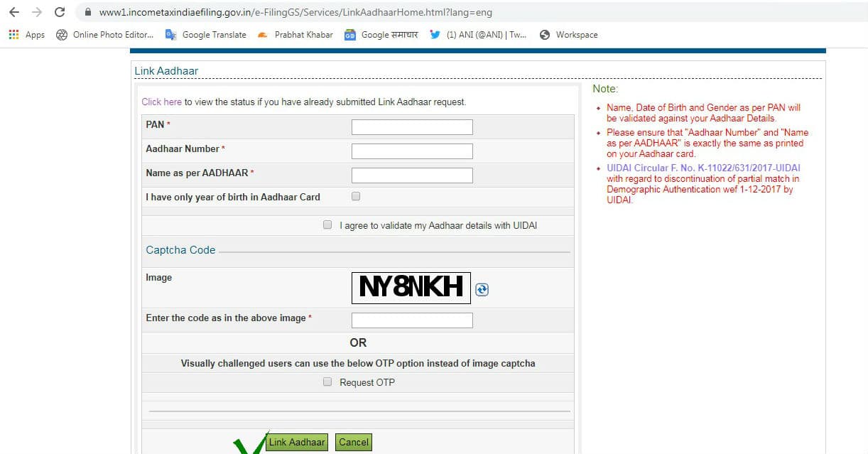Reload the page using the refresh icon
Image resolution: width=868 pixels, height=454 pixels.
(x=60, y=12)
